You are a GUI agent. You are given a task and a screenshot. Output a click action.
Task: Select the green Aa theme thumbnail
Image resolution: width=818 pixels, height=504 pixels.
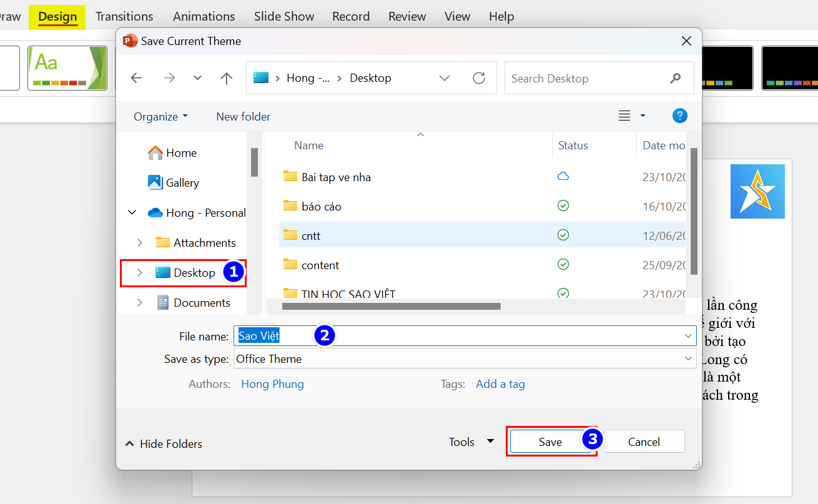[67, 67]
